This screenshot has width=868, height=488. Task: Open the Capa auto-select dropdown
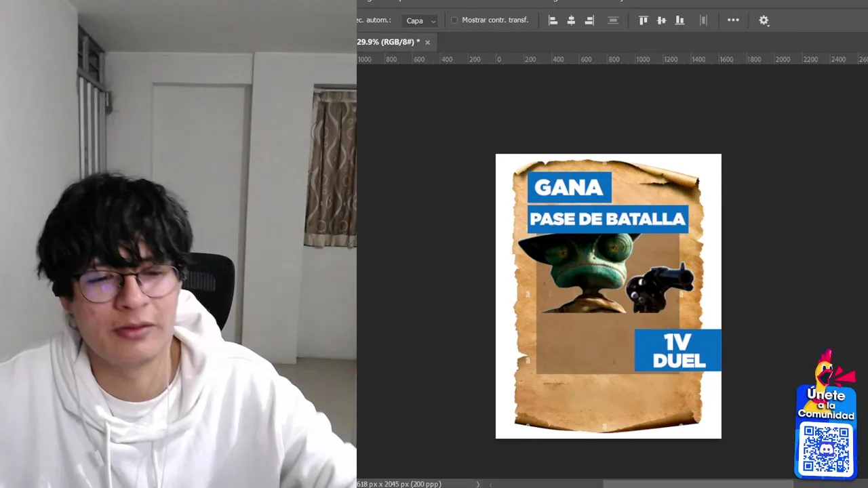click(420, 21)
